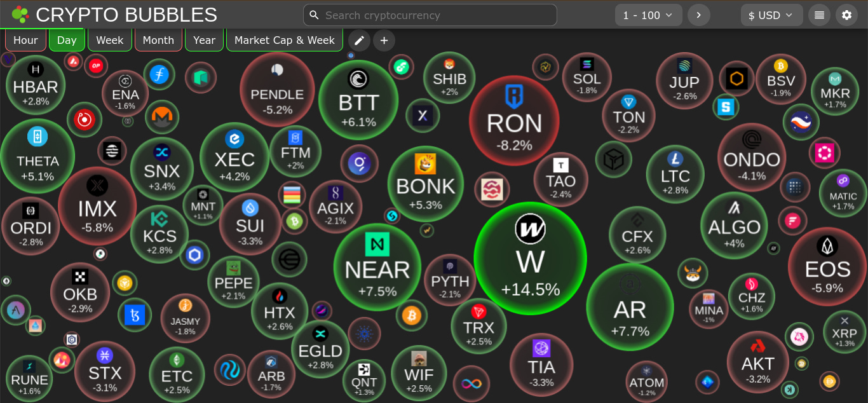Select the SUI -3.3% bubble
868x403 pixels.
click(x=250, y=224)
